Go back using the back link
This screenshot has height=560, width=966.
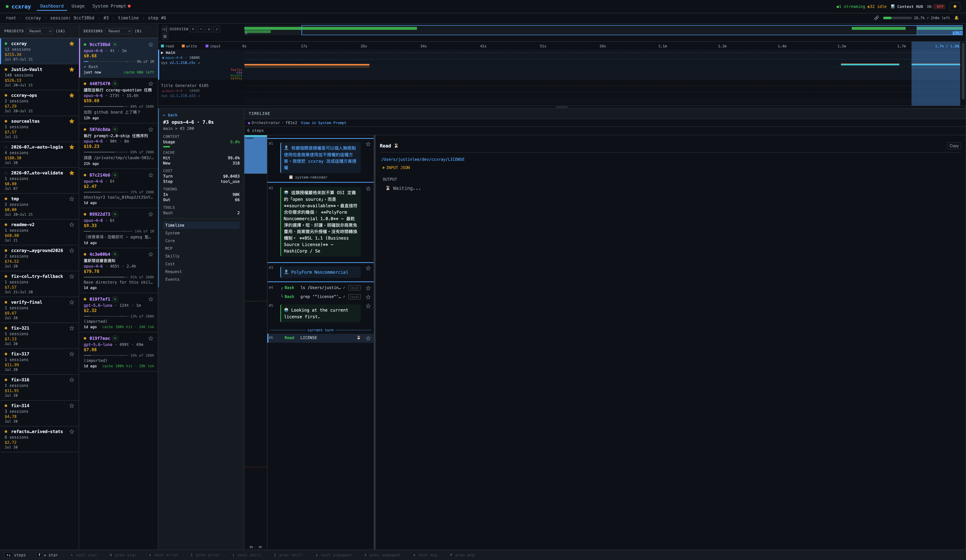pyautogui.click(x=170, y=115)
